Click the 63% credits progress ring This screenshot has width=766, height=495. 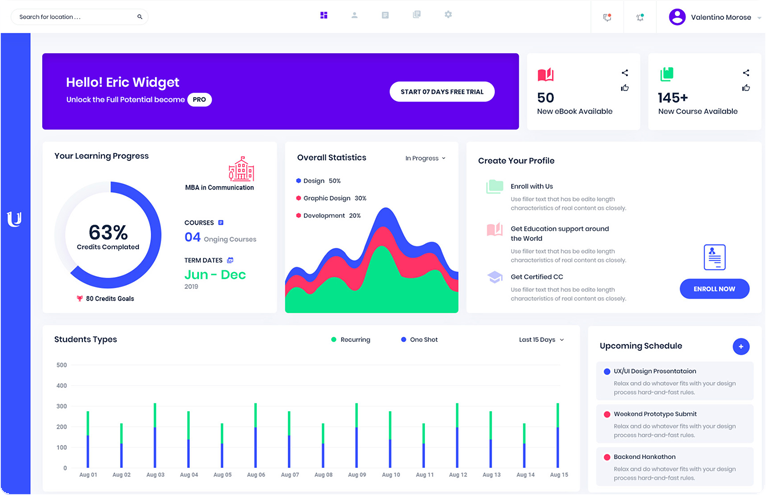[107, 236]
